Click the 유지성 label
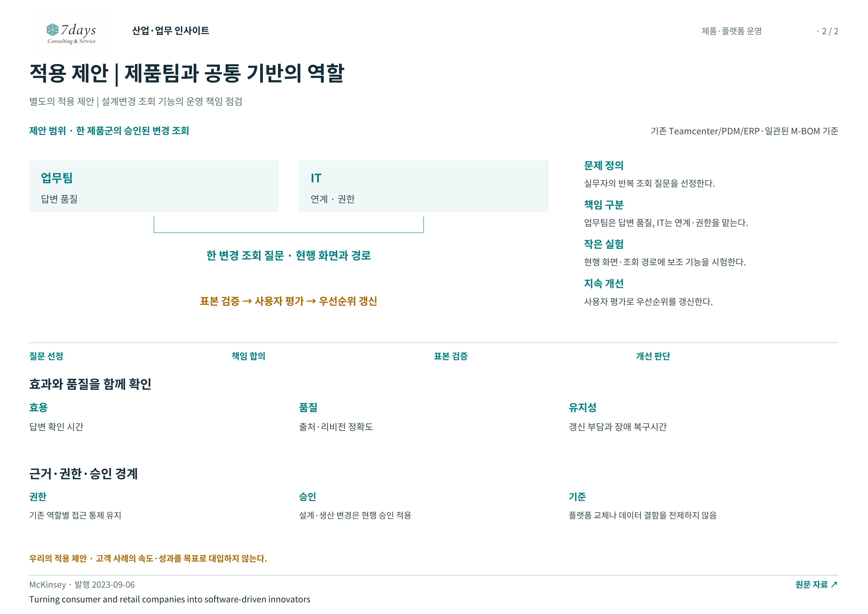Viewport: 868px width, 614px height. [x=583, y=408]
